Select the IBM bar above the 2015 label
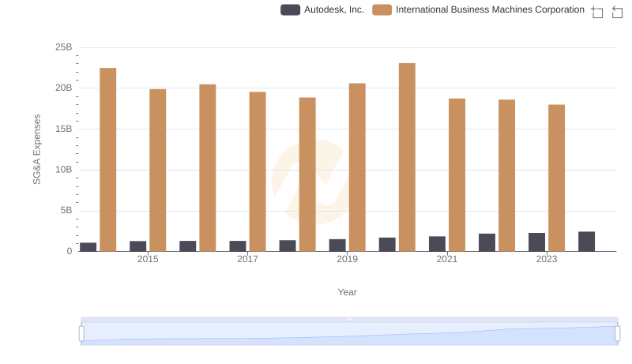Viewport: 632px width, 364px height. point(157,170)
